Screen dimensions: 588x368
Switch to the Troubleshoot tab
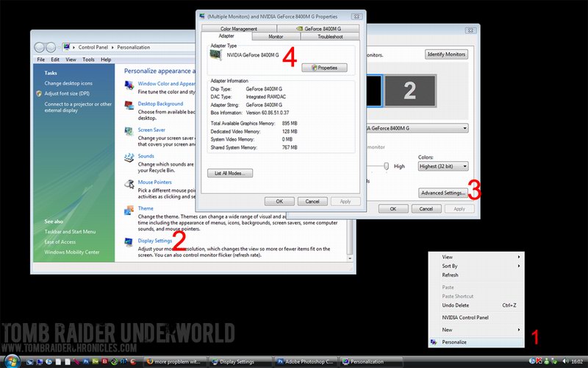330,36
